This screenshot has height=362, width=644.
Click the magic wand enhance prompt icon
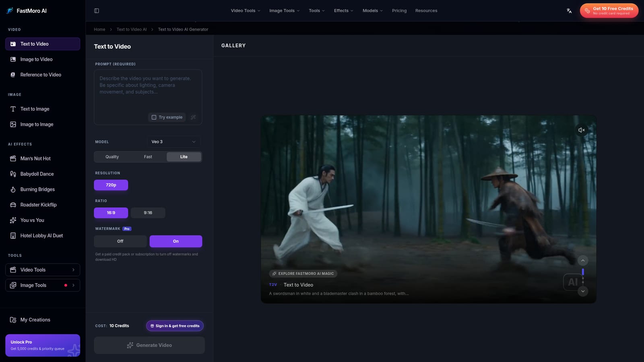coord(193,117)
